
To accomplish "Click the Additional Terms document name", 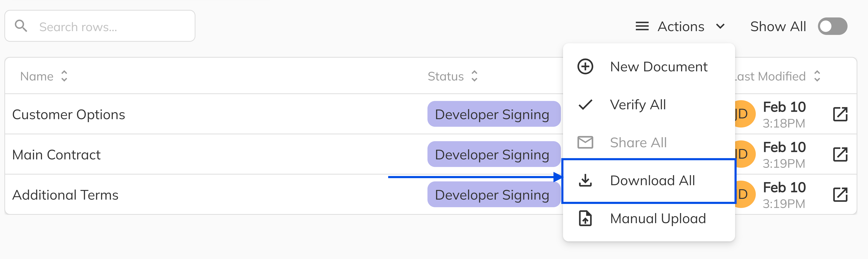I will pos(65,195).
